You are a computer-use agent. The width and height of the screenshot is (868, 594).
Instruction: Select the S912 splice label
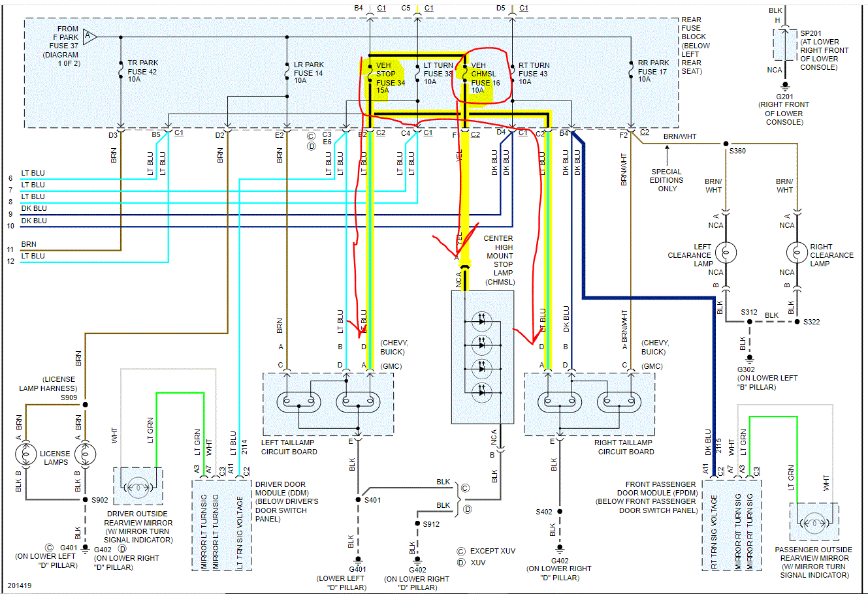(x=431, y=524)
